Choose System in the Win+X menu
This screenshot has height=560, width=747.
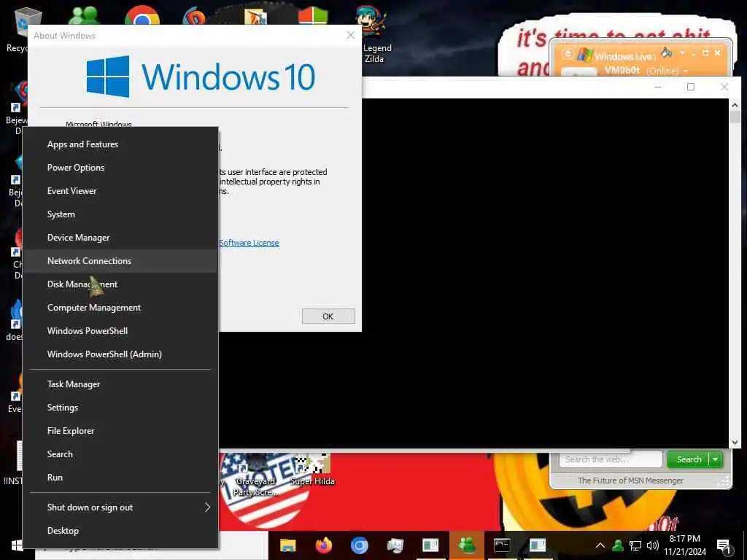point(120,214)
